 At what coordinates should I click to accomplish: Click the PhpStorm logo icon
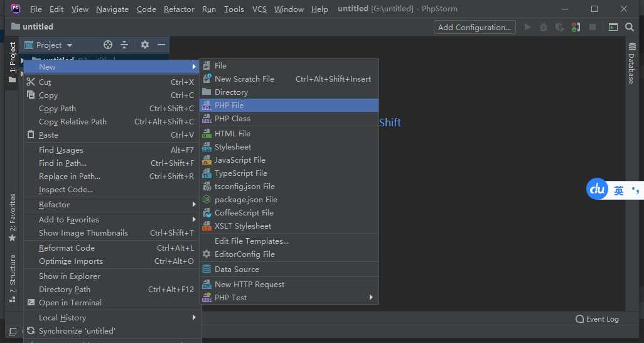[x=15, y=8]
